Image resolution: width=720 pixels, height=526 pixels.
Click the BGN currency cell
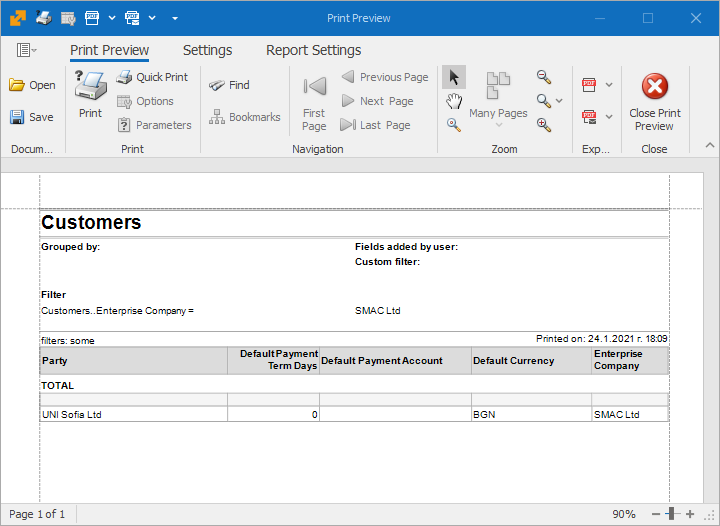[531, 414]
